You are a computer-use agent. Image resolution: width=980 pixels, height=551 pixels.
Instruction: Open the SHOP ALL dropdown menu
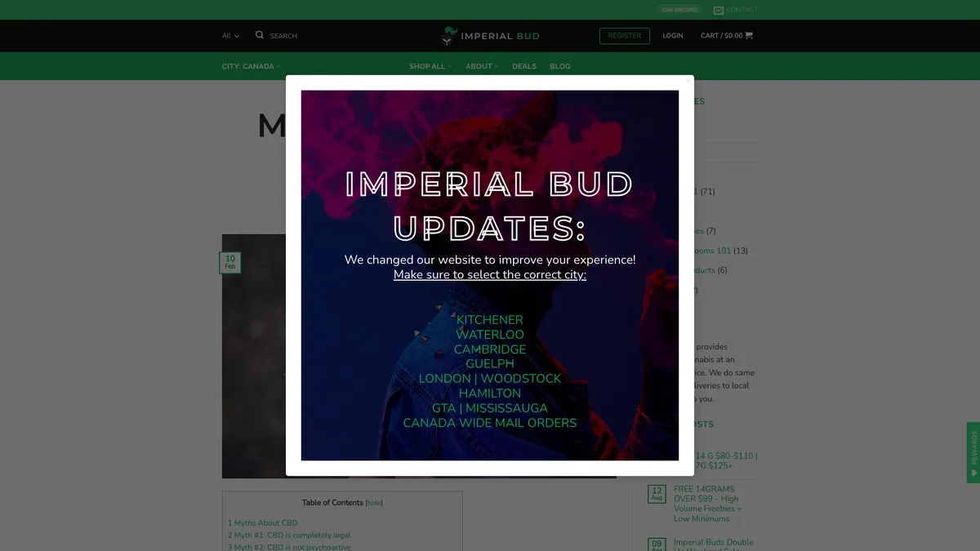(x=430, y=66)
